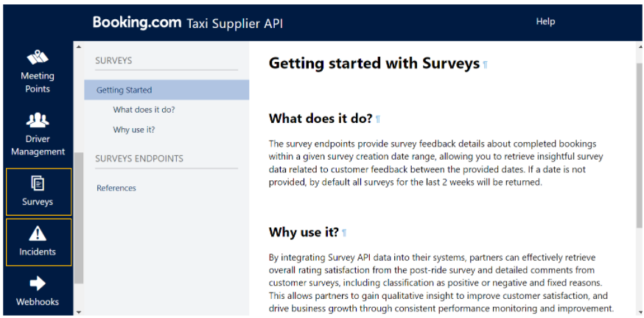Viewport: 644px width, 318px height.
Task: Jump to Why use it? subsection link
Action: pos(134,130)
